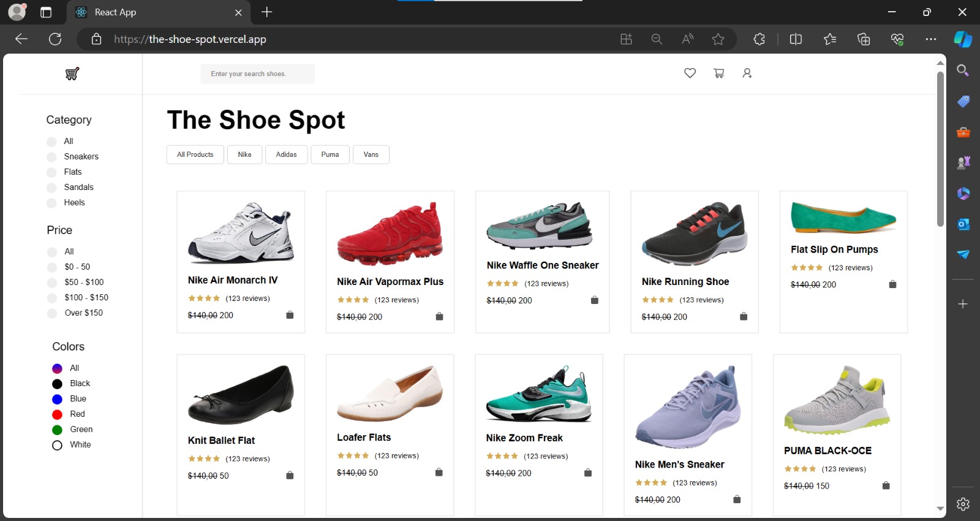Select the $100 - $150 price range

tap(52, 298)
